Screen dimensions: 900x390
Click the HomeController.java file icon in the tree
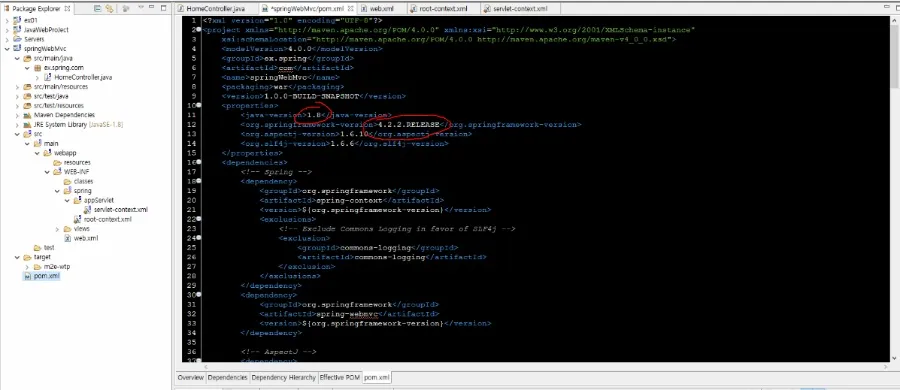[48, 77]
